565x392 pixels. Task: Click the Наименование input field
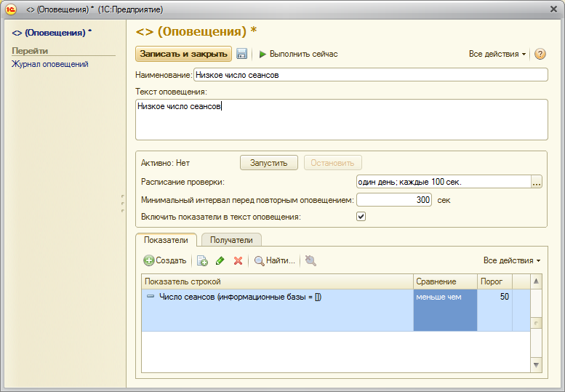tap(369, 75)
